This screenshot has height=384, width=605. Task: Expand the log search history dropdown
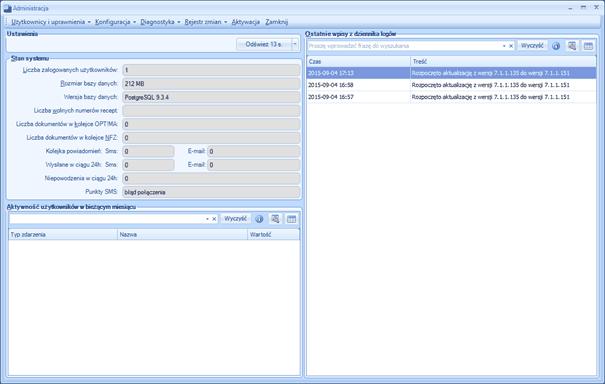[504, 46]
